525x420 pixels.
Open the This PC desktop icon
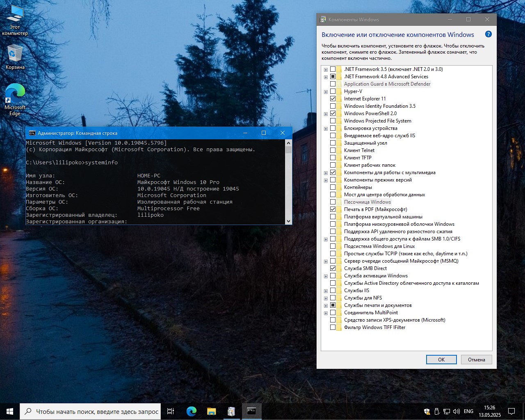tap(15, 16)
